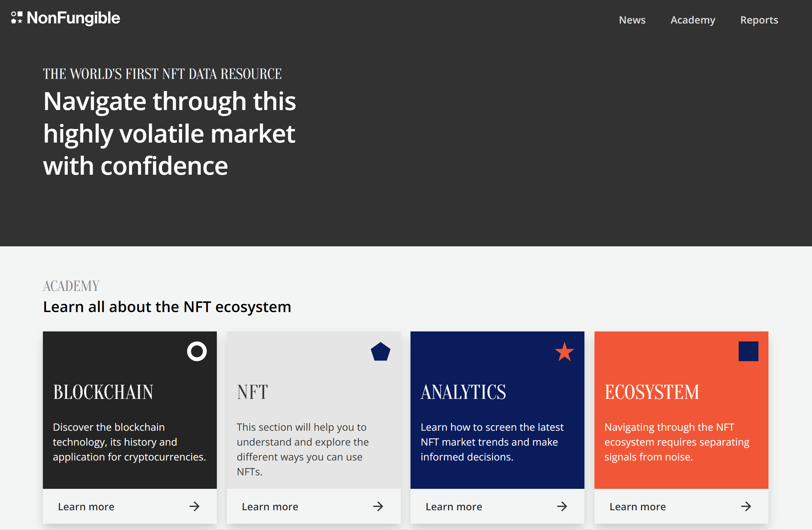Click the ECOSYSTEM card title
This screenshot has width=812, height=530.
(x=652, y=392)
